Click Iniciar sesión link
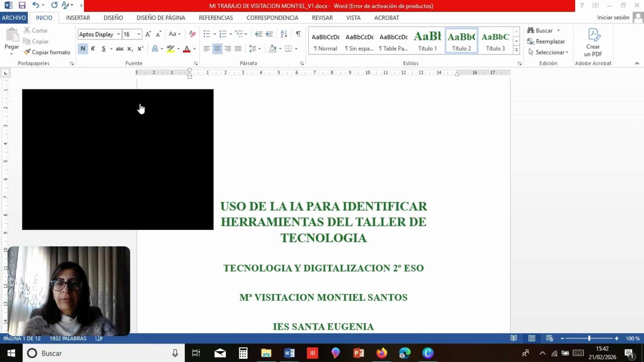 click(613, 17)
